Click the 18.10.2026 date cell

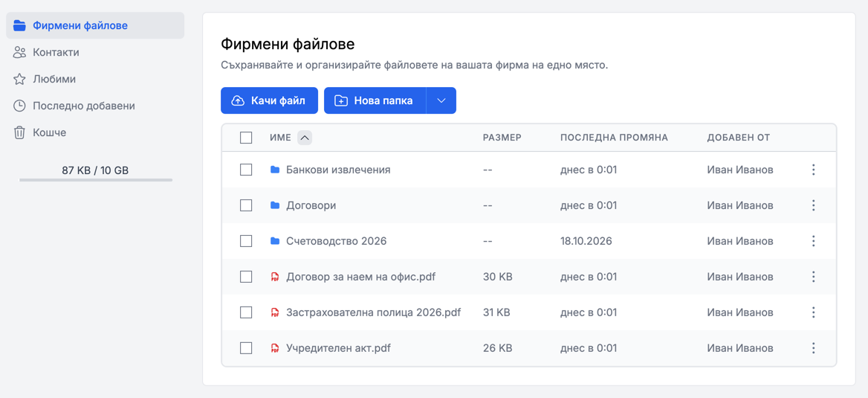[x=586, y=241]
